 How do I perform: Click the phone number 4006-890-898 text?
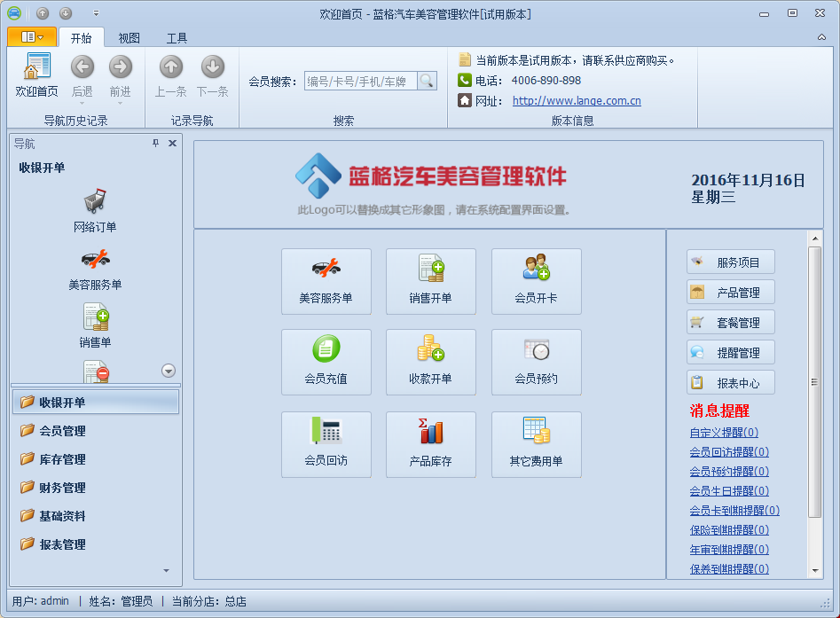coord(546,81)
